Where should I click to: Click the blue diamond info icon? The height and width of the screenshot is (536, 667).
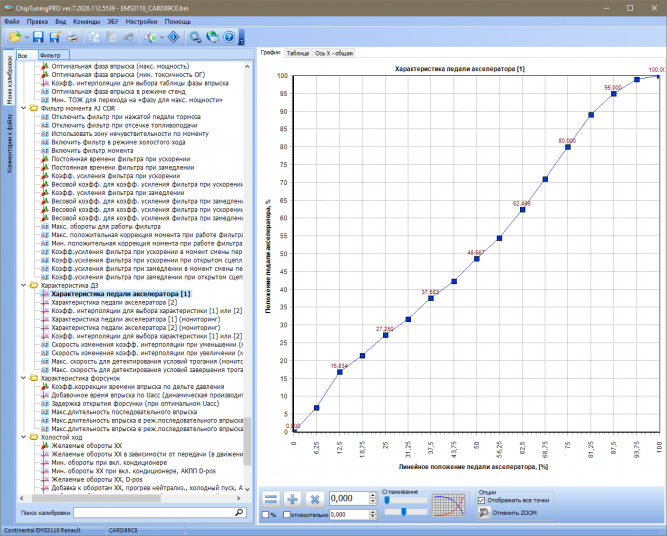[174, 37]
